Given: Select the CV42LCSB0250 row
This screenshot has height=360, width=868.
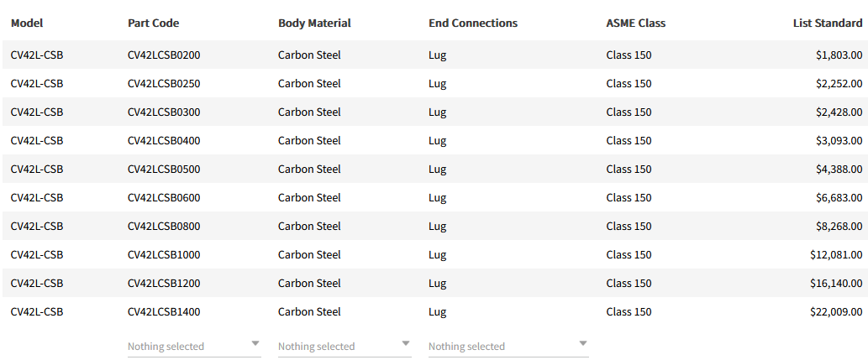Looking at the screenshot, I should point(164,84).
